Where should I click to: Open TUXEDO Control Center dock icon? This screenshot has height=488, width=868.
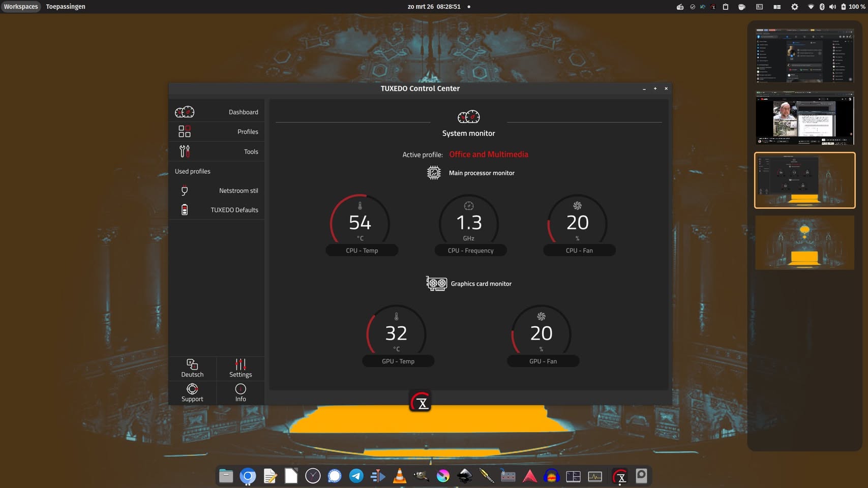coord(620,476)
